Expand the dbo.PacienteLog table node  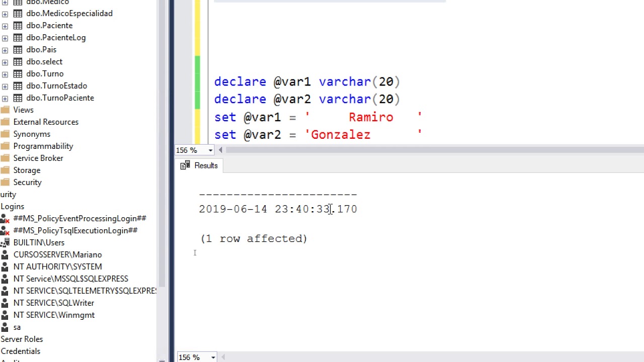(x=5, y=38)
